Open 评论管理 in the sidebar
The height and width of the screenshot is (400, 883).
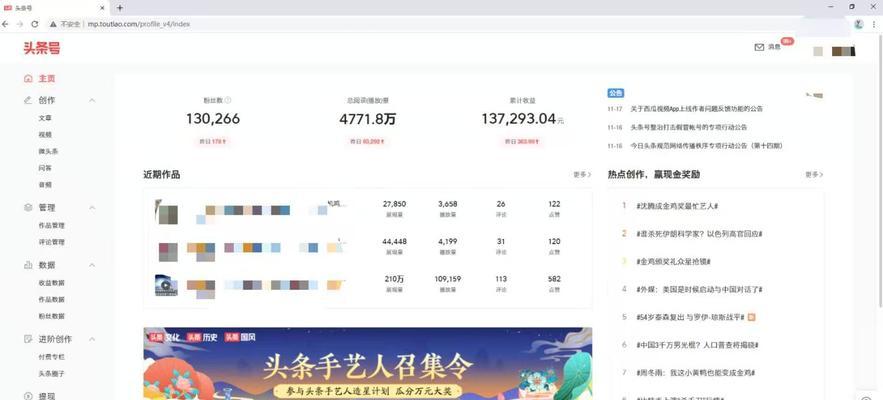(x=52, y=242)
